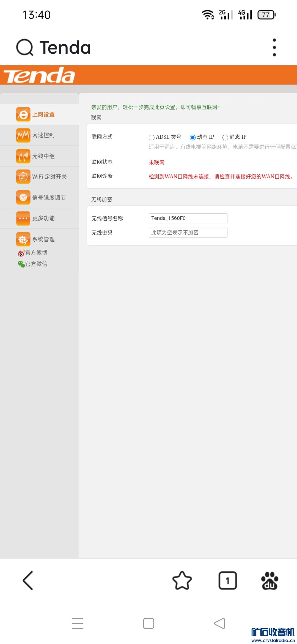Select 上网设置 menu label
Viewport: 297px width, 644px height.
tap(43, 114)
